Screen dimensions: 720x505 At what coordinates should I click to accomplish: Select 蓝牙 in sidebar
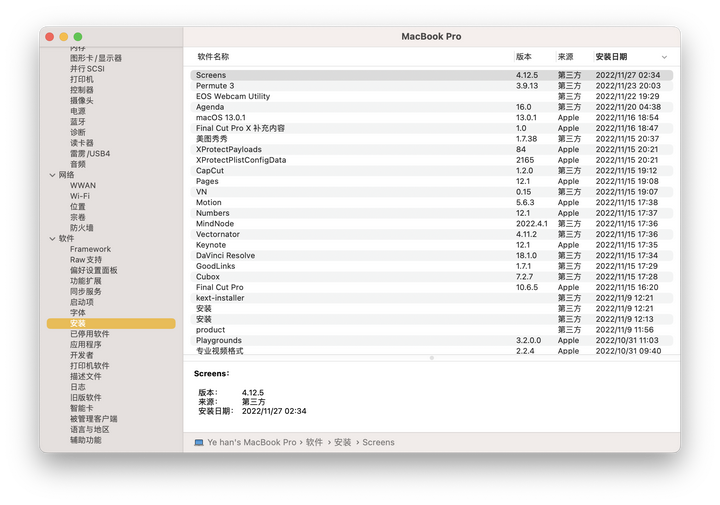click(x=78, y=122)
